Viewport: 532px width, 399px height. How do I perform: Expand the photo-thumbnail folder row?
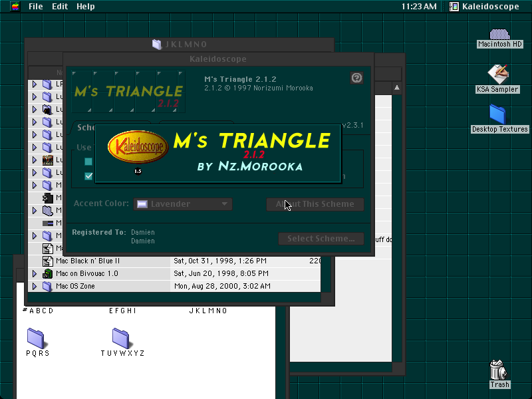(x=35, y=160)
